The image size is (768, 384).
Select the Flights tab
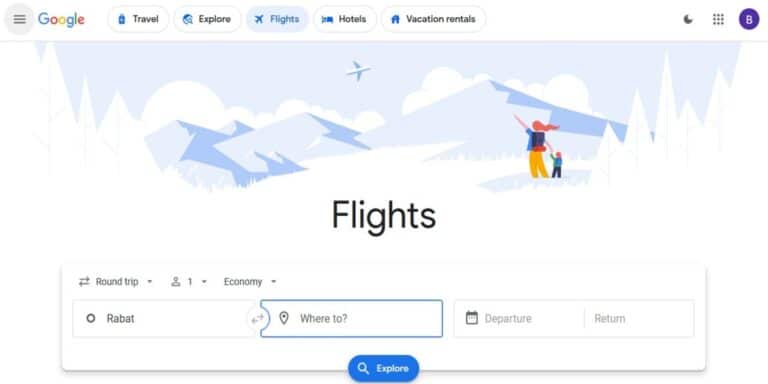point(277,19)
